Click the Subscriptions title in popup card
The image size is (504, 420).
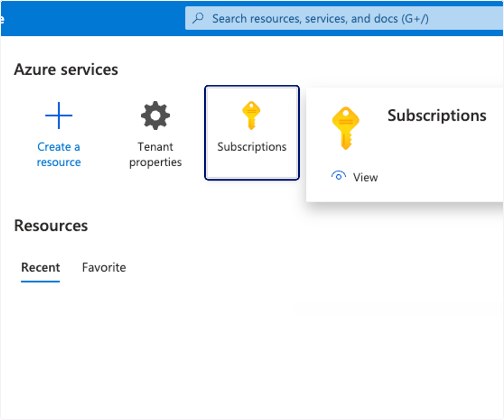tap(437, 115)
